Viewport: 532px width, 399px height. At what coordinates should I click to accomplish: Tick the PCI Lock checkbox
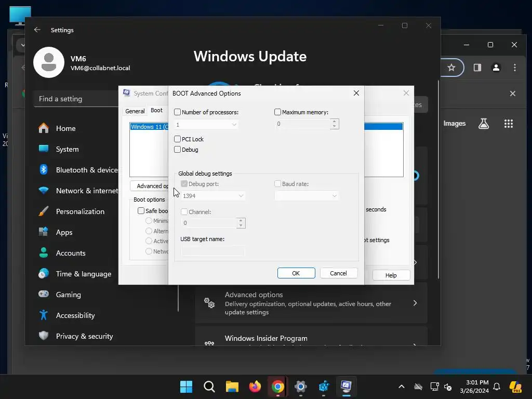click(x=177, y=139)
